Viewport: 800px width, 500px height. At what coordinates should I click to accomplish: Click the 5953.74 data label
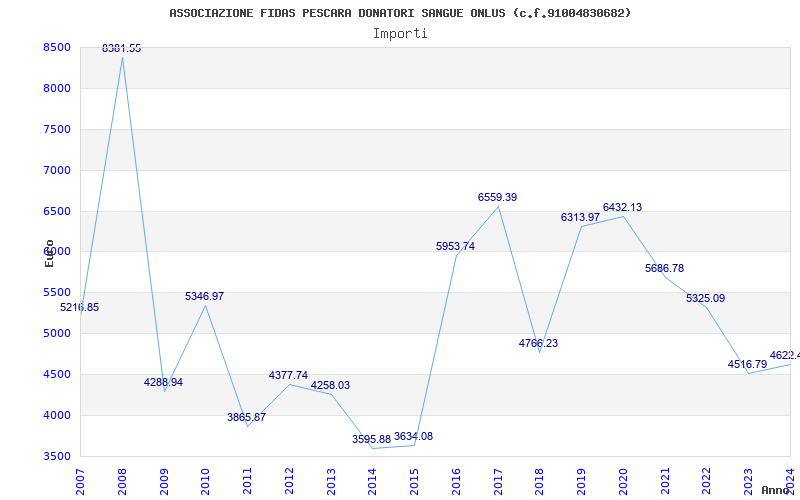456,246
